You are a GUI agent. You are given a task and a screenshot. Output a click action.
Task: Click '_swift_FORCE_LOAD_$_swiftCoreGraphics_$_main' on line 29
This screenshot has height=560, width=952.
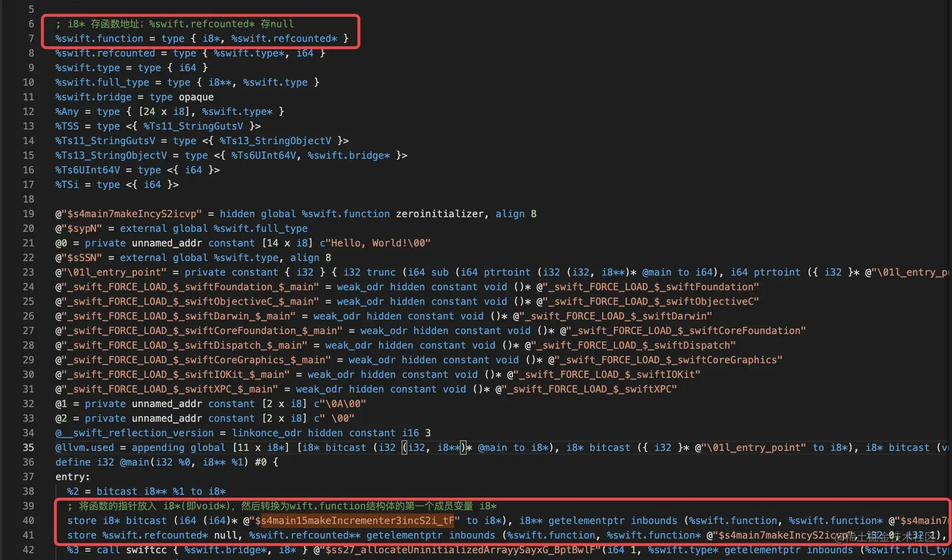(x=196, y=360)
